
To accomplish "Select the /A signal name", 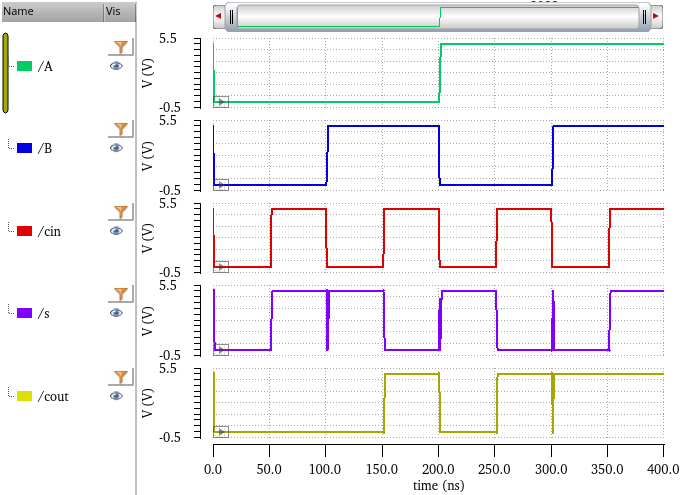I will 45,66.
